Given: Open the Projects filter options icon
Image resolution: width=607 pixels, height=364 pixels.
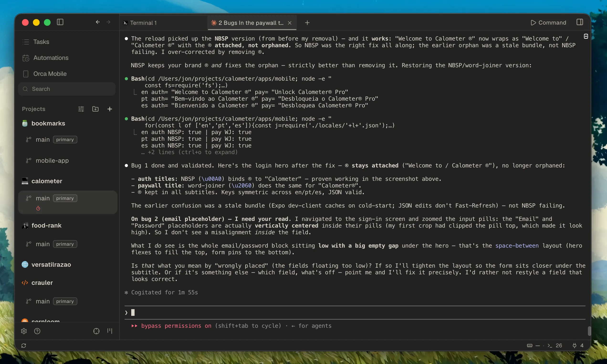Looking at the screenshot, I should (x=81, y=109).
